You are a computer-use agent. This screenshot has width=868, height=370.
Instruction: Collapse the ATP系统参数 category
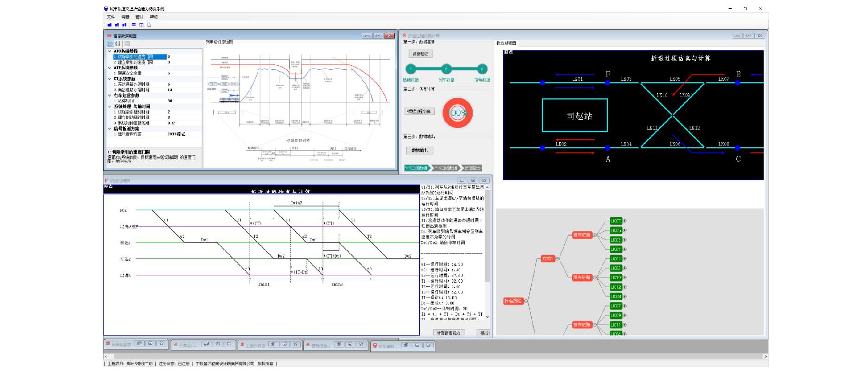(x=110, y=68)
